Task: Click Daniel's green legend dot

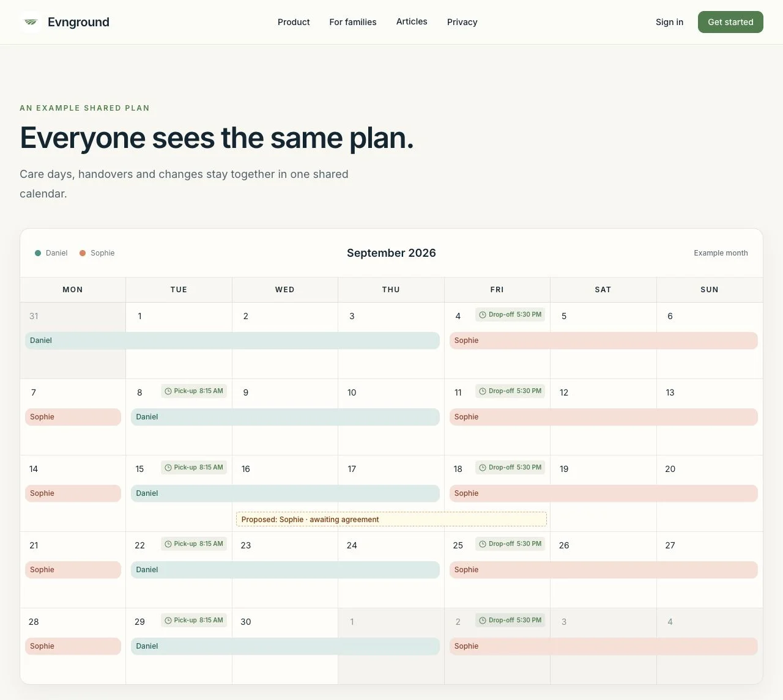Action: click(x=38, y=253)
